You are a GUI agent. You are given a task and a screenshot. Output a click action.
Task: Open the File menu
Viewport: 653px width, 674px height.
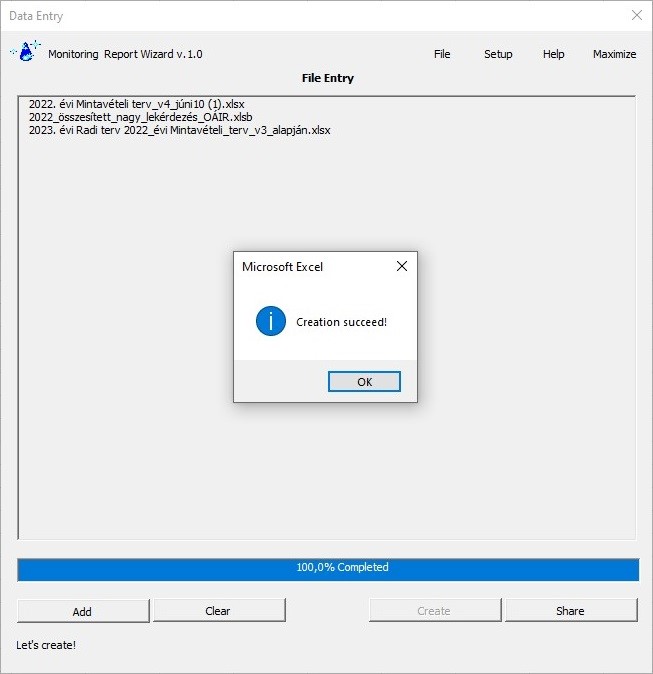pyautogui.click(x=442, y=54)
